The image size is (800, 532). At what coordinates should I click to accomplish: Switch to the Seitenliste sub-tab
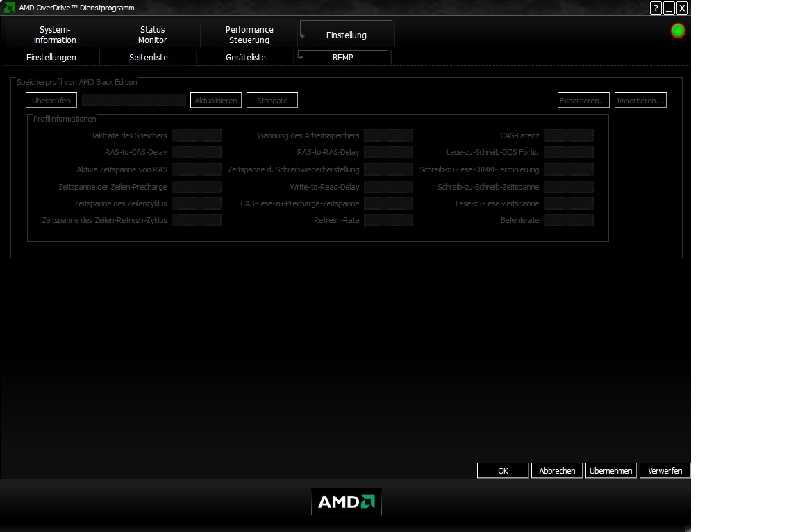tap(149, 57)
